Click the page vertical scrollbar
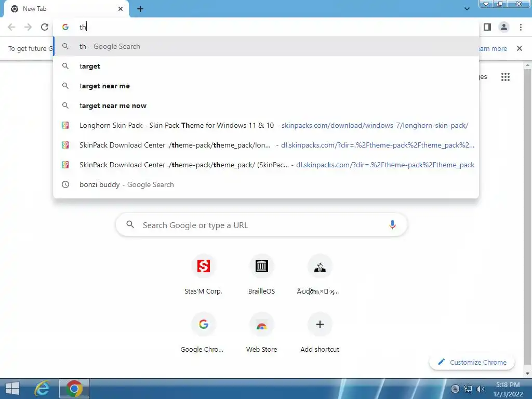 pyautogui.click(x=527, y=217)
